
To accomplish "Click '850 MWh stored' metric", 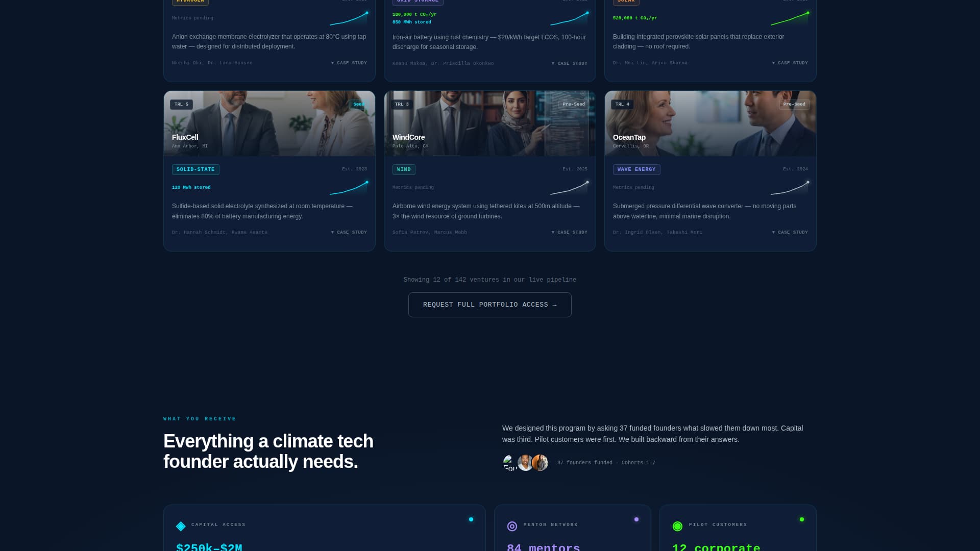I will pos(412,22).
